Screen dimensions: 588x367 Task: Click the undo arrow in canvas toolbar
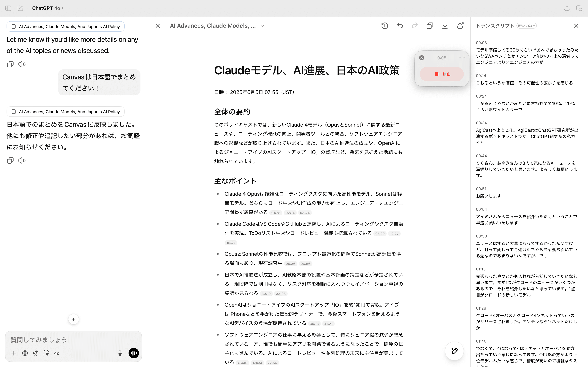pyautogui.click(x=400, y=26)
